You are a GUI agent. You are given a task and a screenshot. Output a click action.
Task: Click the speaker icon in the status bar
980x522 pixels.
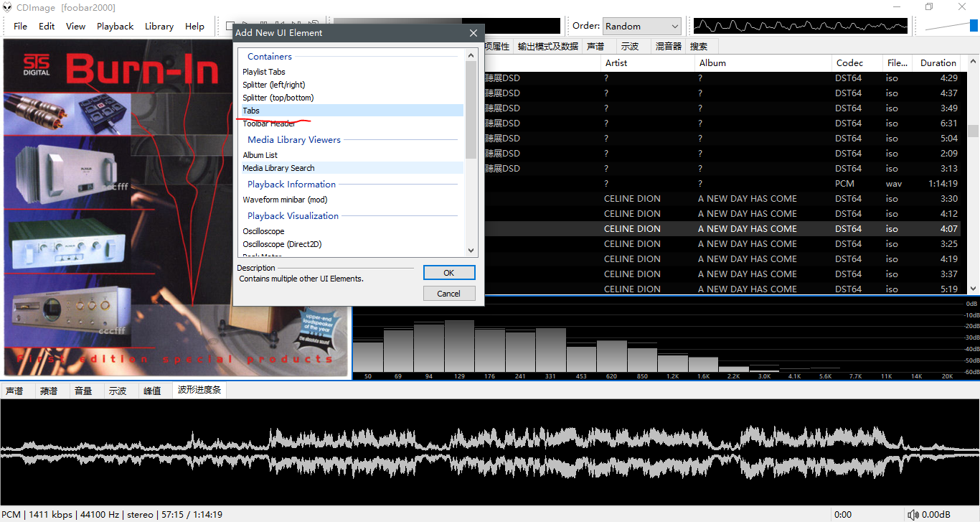tap(913, 514)
